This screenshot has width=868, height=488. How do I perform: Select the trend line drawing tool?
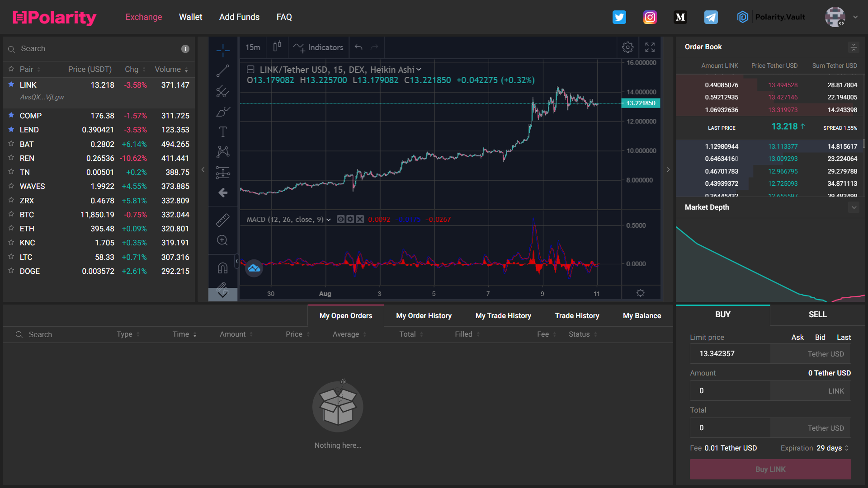[x=223, y=70]
